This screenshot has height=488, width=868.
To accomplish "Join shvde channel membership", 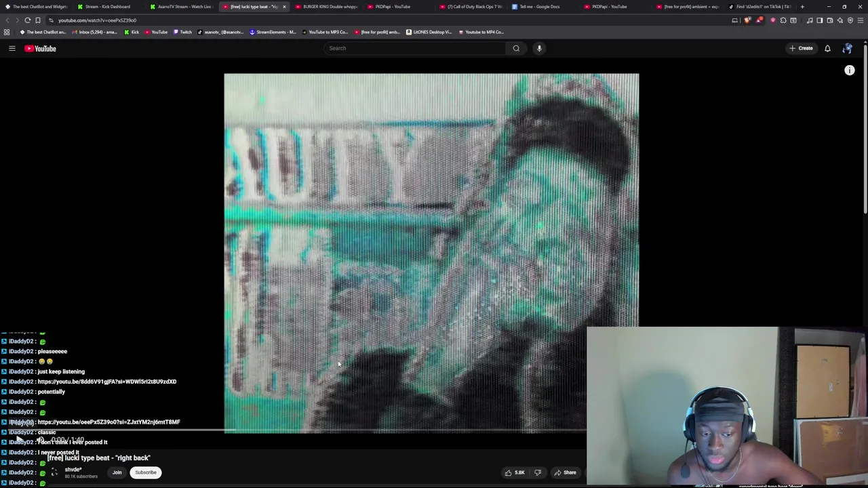I will (x=117, y=472).
